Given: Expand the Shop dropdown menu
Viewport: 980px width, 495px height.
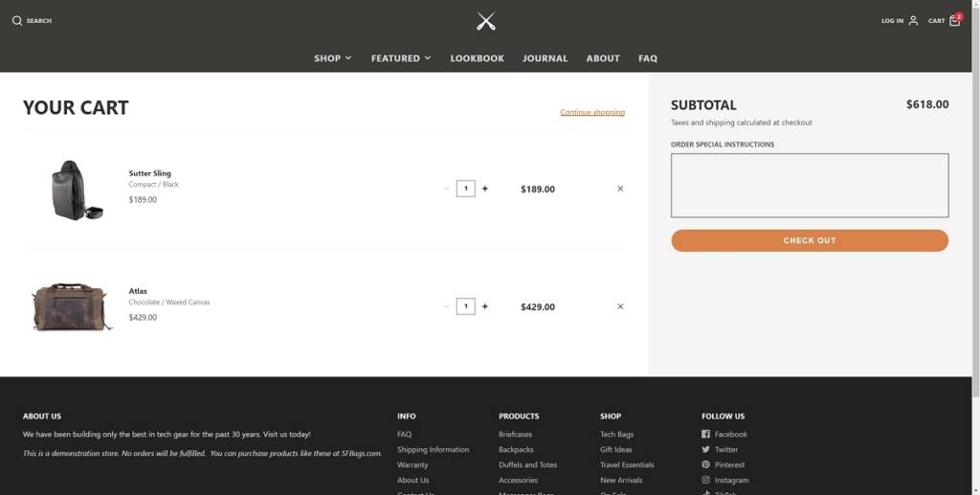Looking at the screenshot, I should 332,58.
